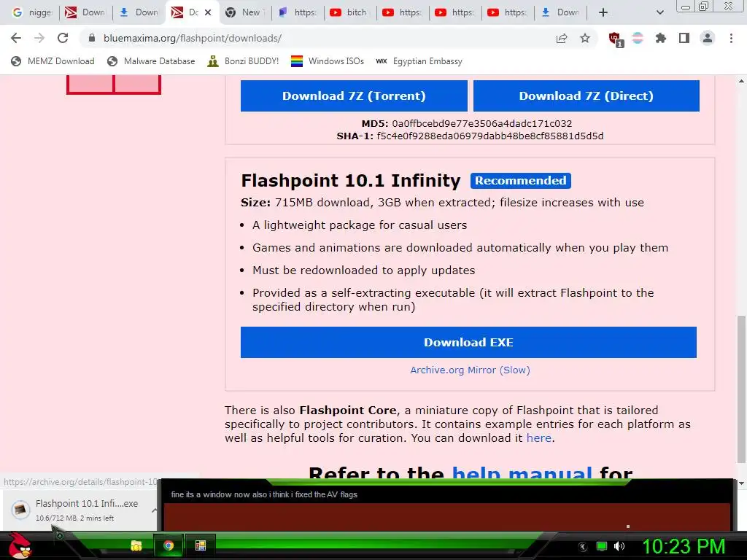Click the Egyptian Embassy WIX favicon
747x560 pixels.
382,61
